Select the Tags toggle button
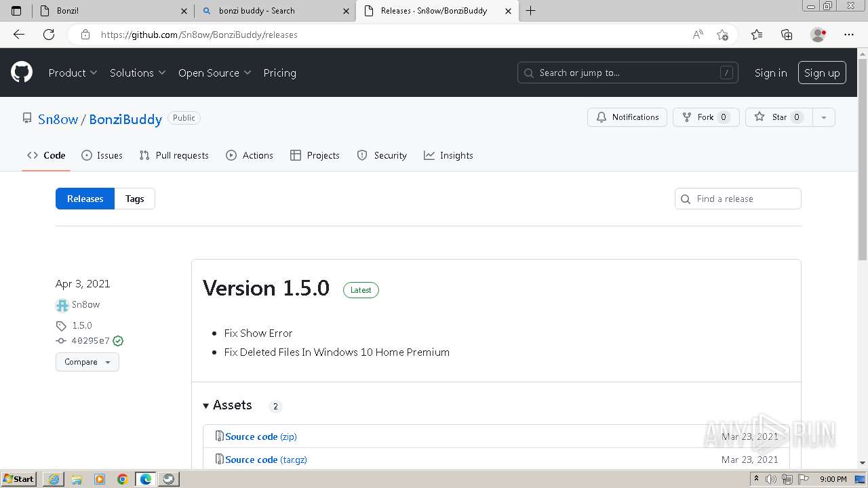868x488 pixels. pyautogui.click(x=134, y=199)
